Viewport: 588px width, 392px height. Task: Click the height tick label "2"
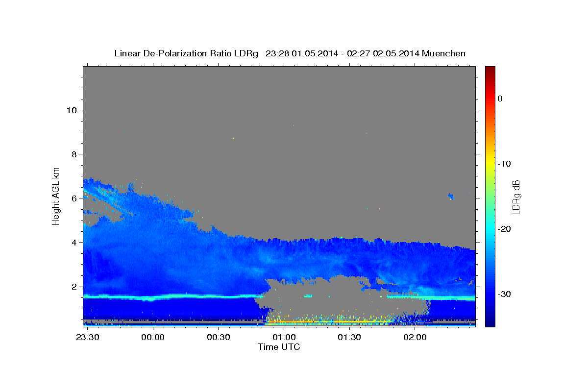tap(73, 287)
